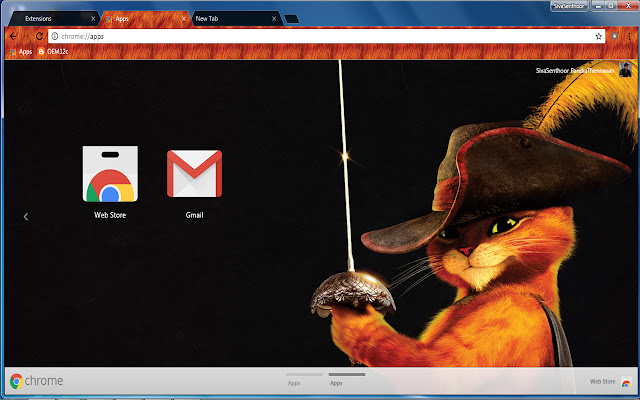Select the Apps browser tab

tap(146, 19)
